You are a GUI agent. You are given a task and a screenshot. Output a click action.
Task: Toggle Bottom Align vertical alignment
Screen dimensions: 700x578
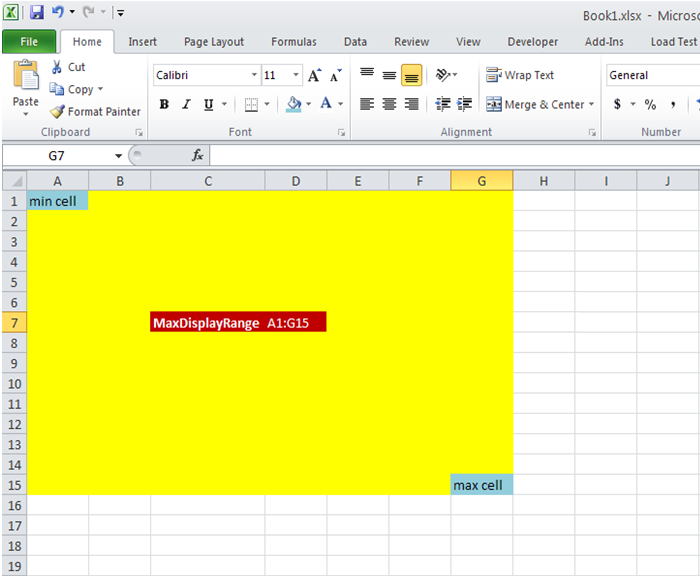pyautogui.click(x=412, y=75)
